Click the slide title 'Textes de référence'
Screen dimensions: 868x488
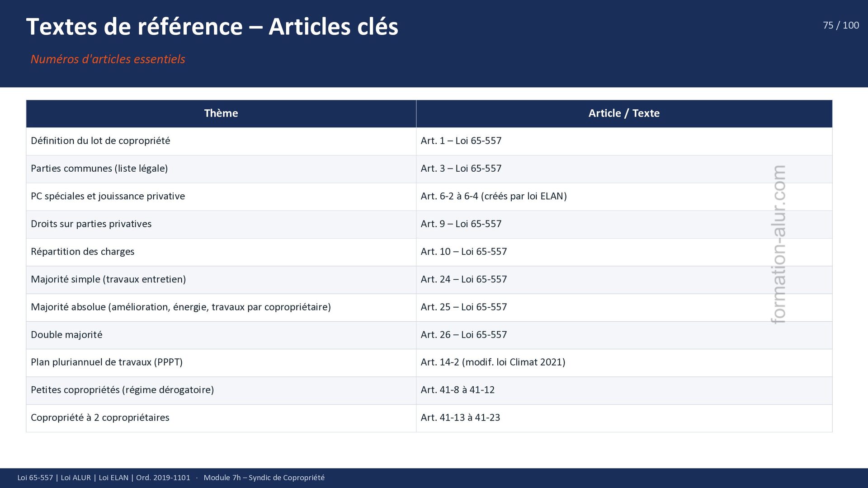pyautogui.click(x=212, y=27)
